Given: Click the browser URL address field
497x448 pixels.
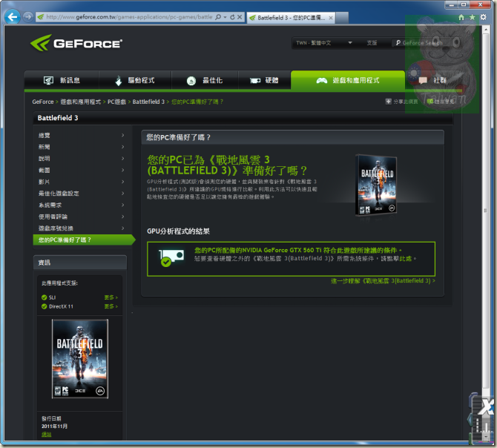Looking at the screenshot, I should (x=129, y=17).
